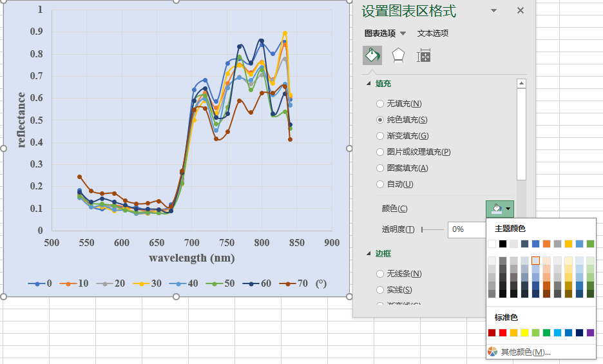This screenshot has width=603, height=364.
Task: Select the wavelength (nm) axis title
Action: coord(191,258)
